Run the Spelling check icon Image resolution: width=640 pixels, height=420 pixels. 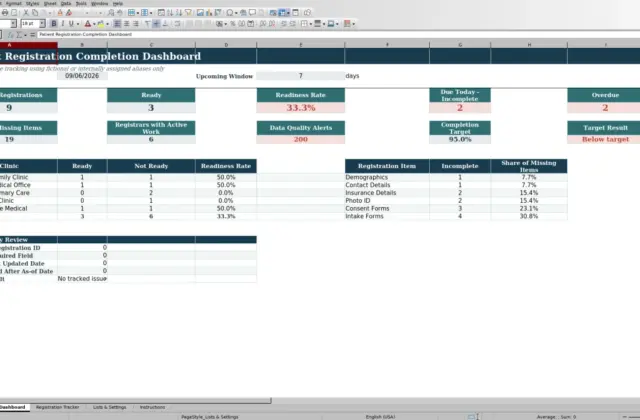[x=119, y=13]
